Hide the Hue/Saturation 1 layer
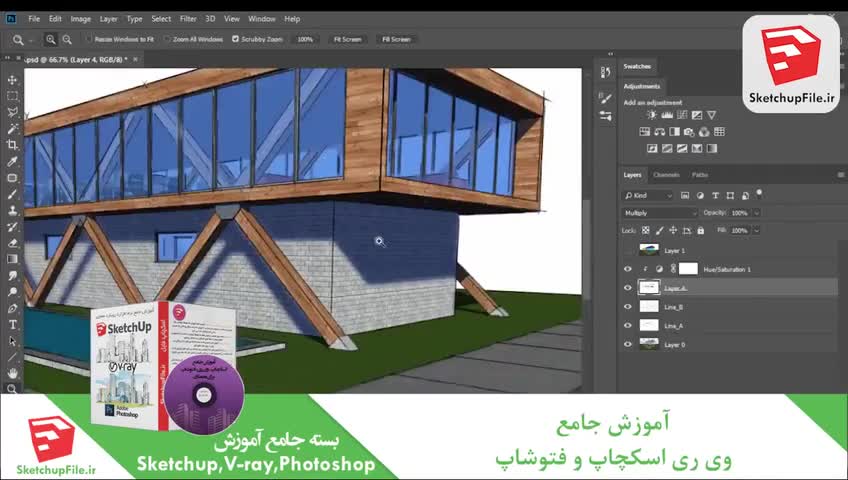This screenshot has width=848, height=480. pos(627,269)
